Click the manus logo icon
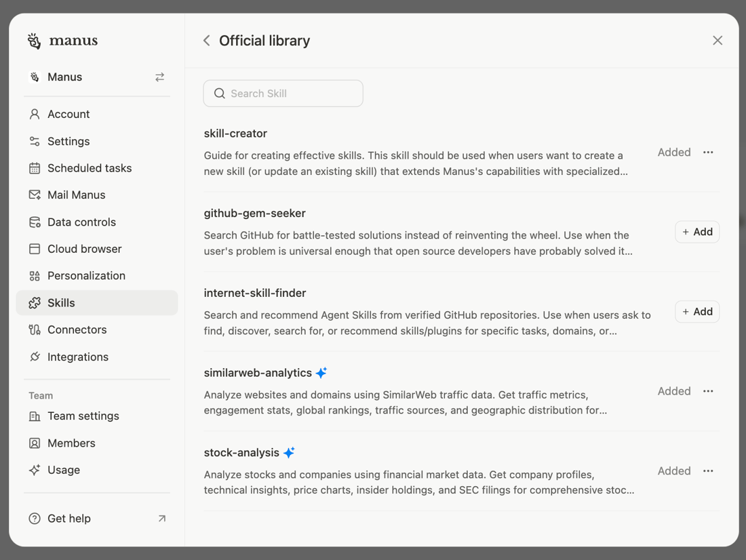The width and height of the screenshot is (746, 560). tap(35, 41)
